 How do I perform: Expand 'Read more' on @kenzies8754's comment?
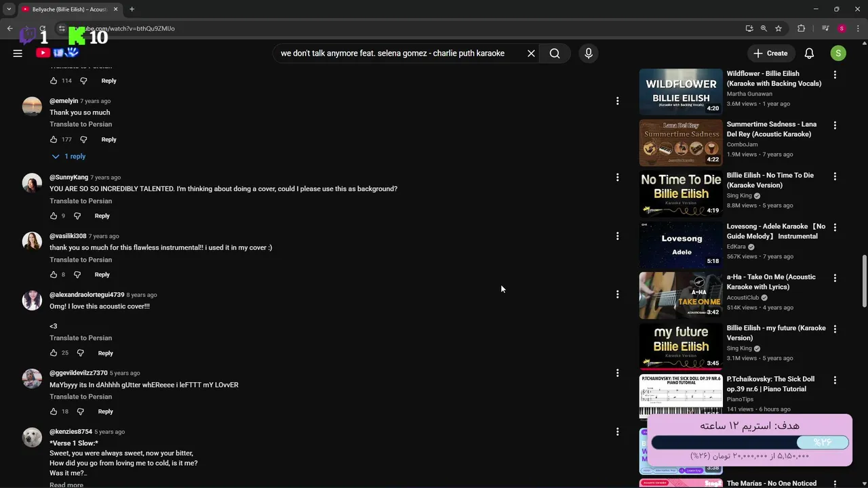[x=66, y=485]
